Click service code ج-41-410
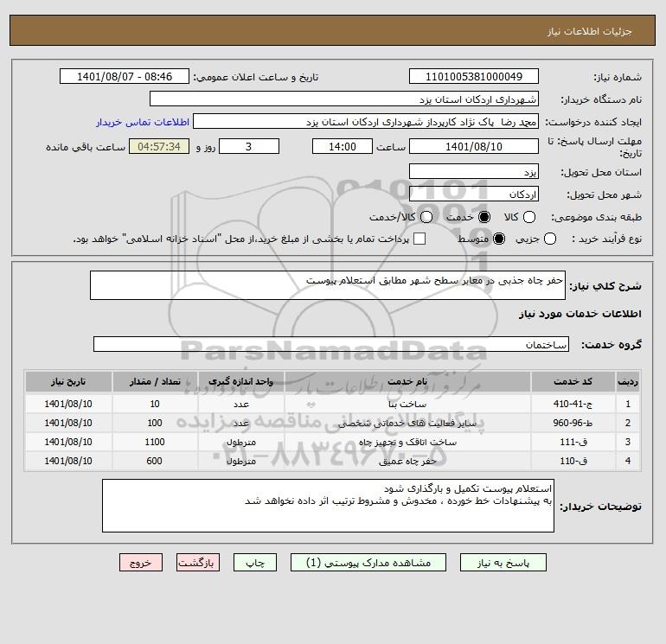The width and height of the screenshot is (666, 644). (x=573, y=404)
